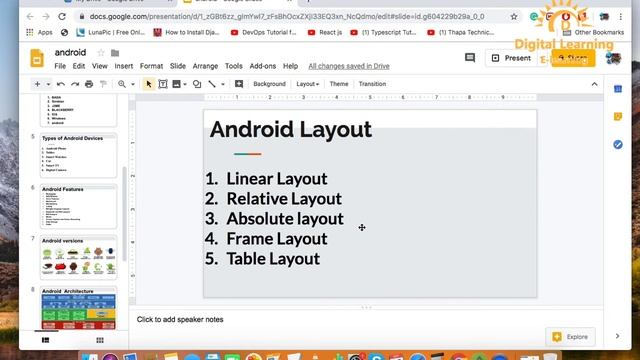
Task: Click the Theme button
Action: point(339,84)
